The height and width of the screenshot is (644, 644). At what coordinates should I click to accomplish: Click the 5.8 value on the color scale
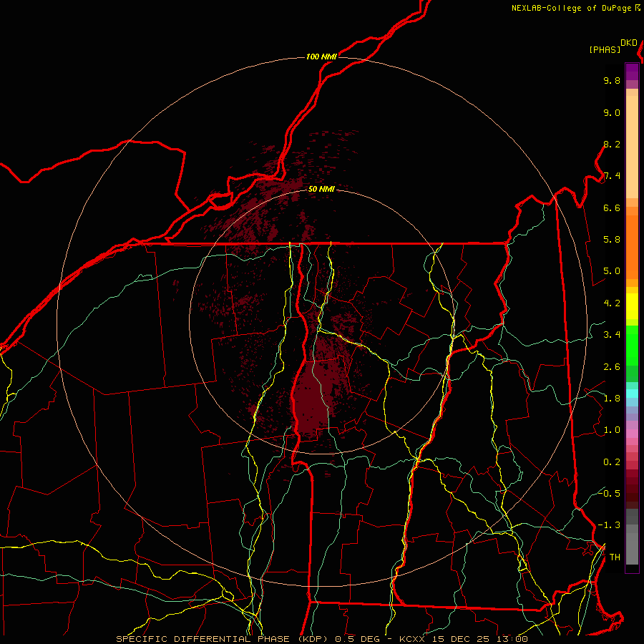[612, 240]
